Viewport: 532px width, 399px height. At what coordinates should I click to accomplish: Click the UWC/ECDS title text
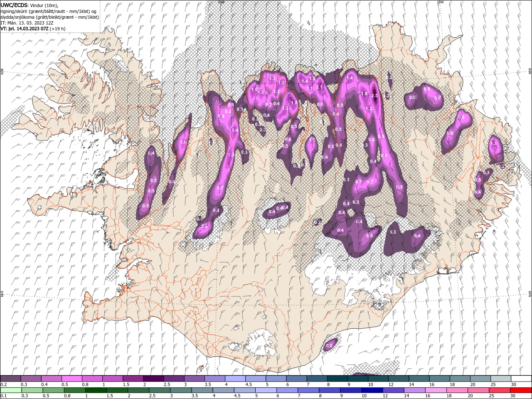pyautogui.click(x=15, y=5)
